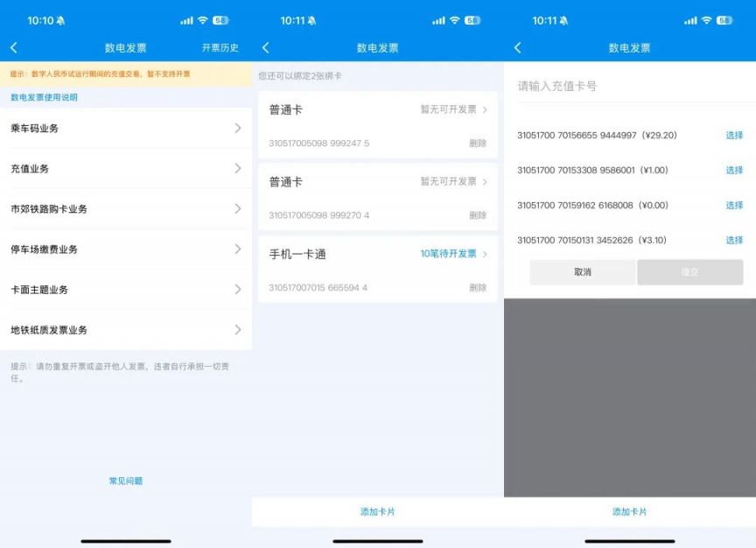Viewport: 756px width, 548px height.
Task: Delete the first 普通卡 ordinary card
Action: [x=477, y=142]
